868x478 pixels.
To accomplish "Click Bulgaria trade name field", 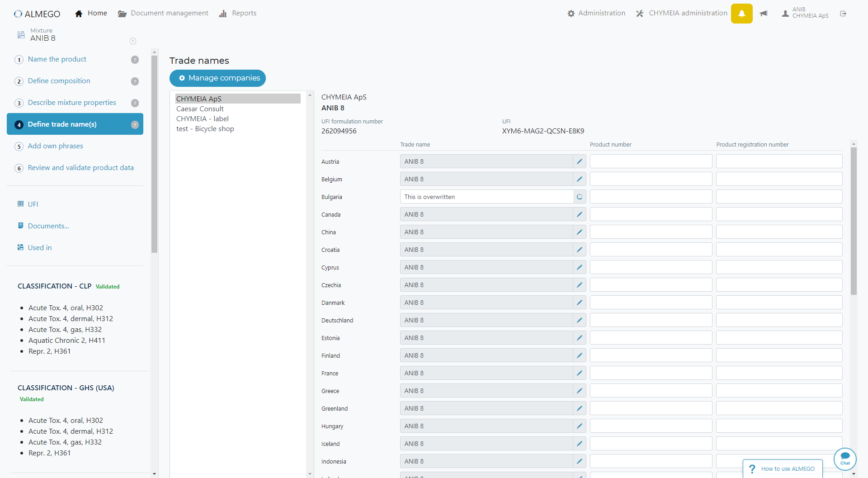I will coord(486,197).
